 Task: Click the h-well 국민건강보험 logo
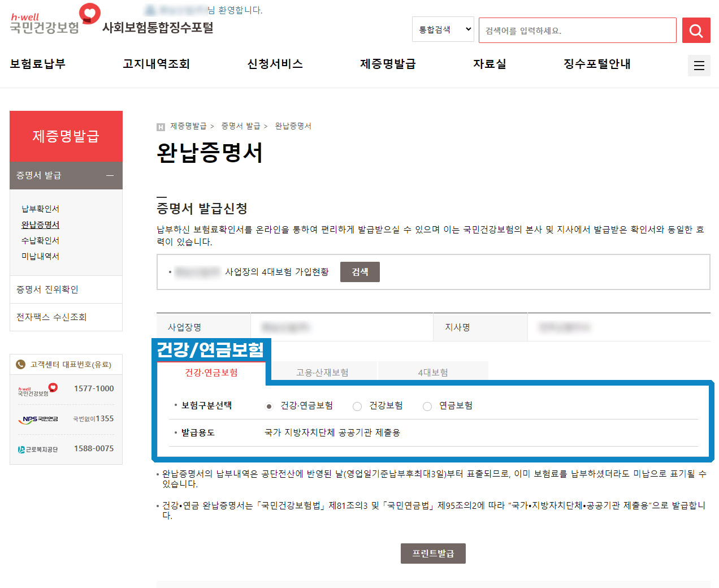tap(55, 20)
